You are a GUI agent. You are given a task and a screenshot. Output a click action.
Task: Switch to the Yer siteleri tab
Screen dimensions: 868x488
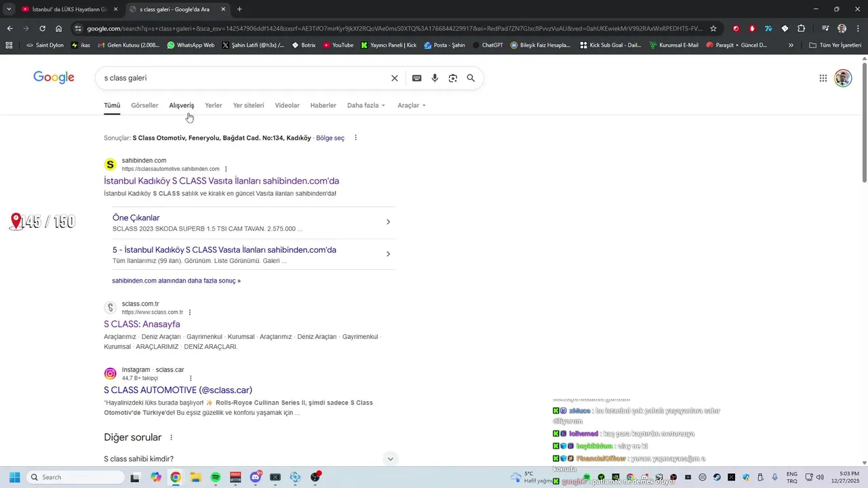tap(248, 105)
